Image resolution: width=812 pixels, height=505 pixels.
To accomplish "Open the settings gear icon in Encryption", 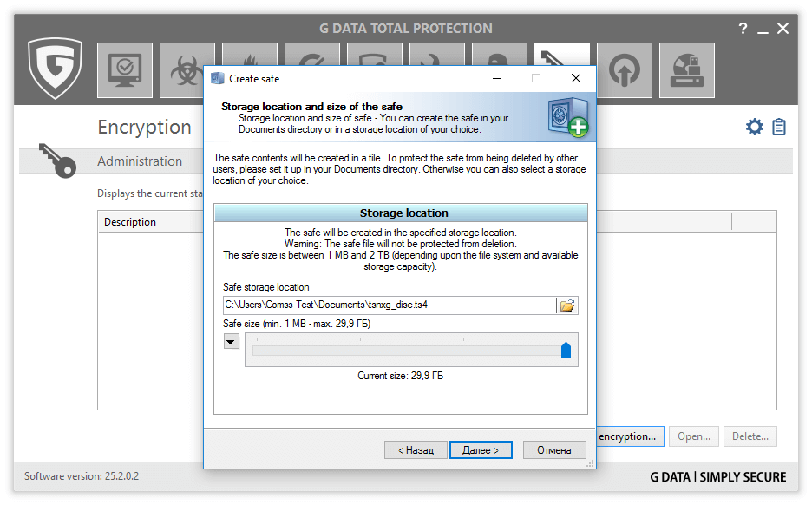I will pos(755,127).
